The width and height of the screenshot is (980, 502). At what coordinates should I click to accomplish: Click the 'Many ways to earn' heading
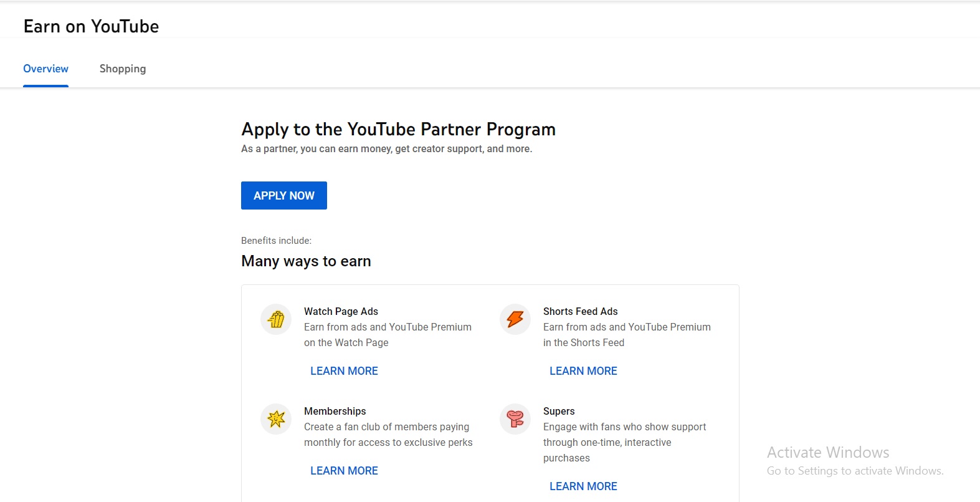click(x=306, y=261)
